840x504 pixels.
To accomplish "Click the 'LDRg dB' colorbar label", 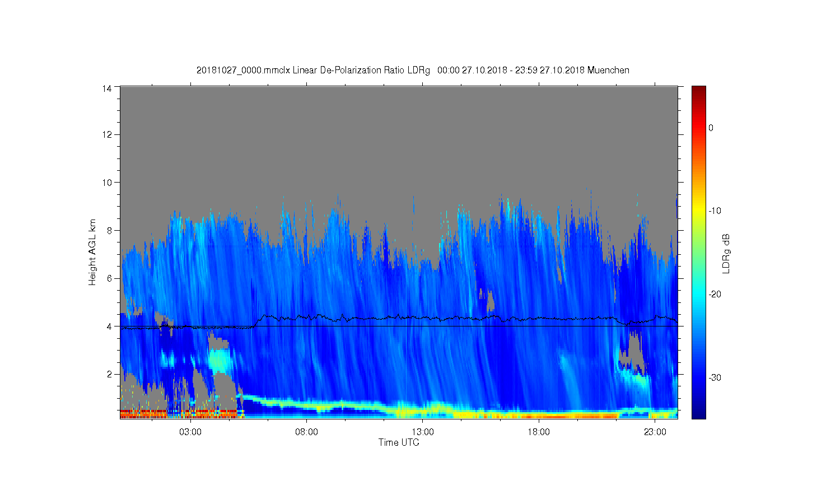I will 726,253.
